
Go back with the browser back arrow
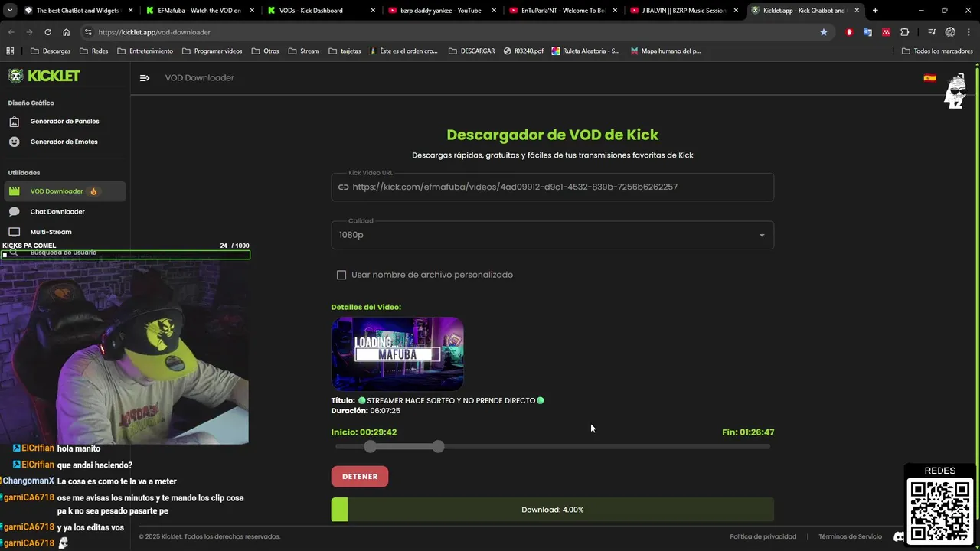click(x=11, y=32)
